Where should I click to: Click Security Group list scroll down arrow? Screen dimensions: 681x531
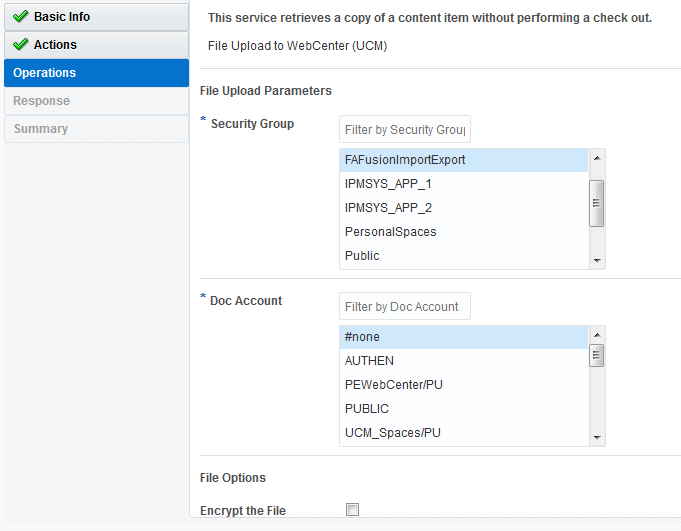coord(597,261)
